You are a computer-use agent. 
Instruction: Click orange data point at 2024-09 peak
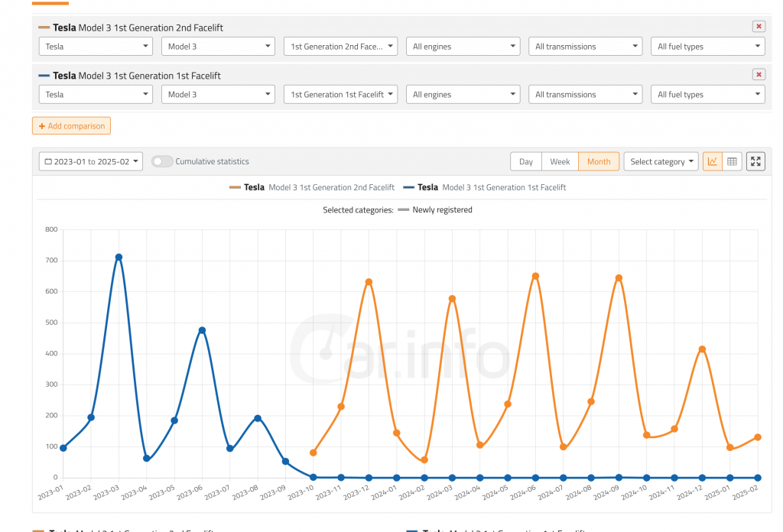tap(619, 278)
